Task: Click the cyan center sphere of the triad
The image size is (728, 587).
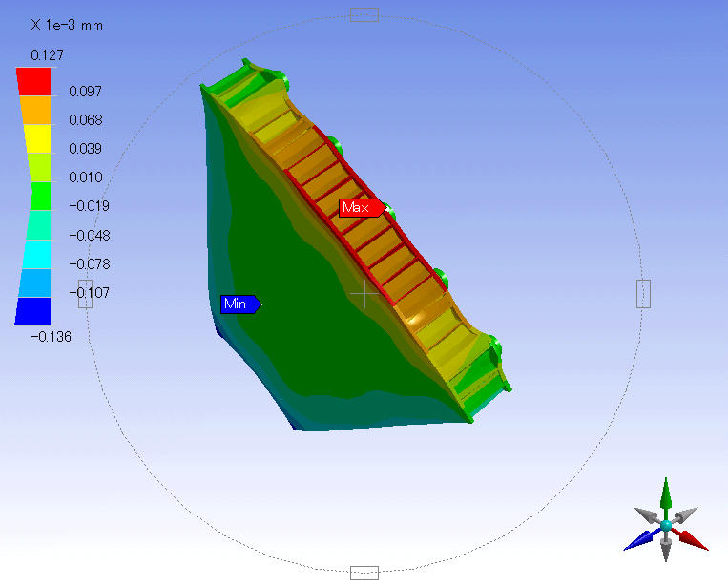Action: tap(666, 526)
